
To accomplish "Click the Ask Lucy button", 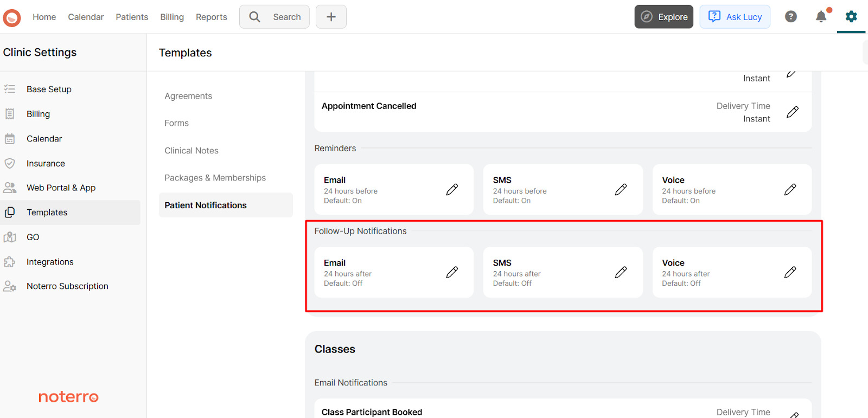I will pyautogui.click(x=735, y=17).
